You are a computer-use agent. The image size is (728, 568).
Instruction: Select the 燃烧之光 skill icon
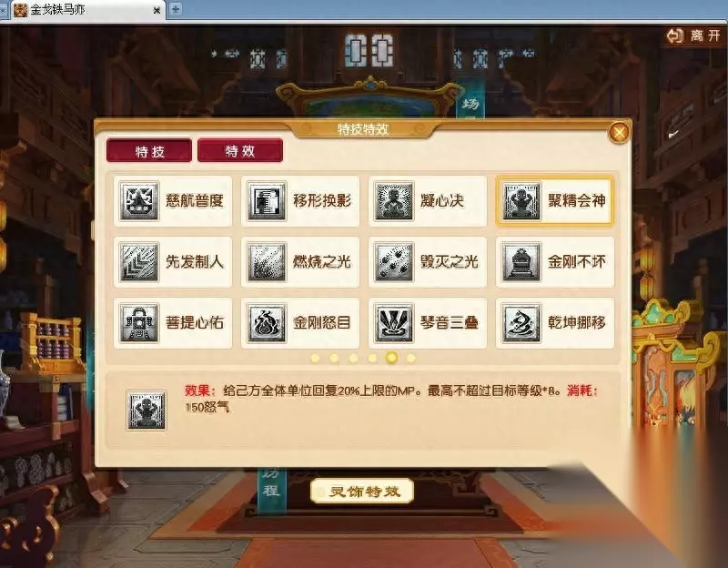point(267,262)
